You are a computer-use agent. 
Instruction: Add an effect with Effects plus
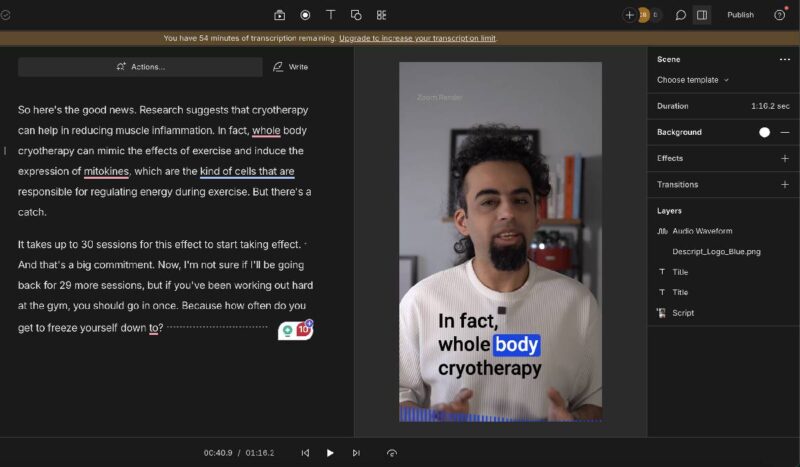(785, 159)
